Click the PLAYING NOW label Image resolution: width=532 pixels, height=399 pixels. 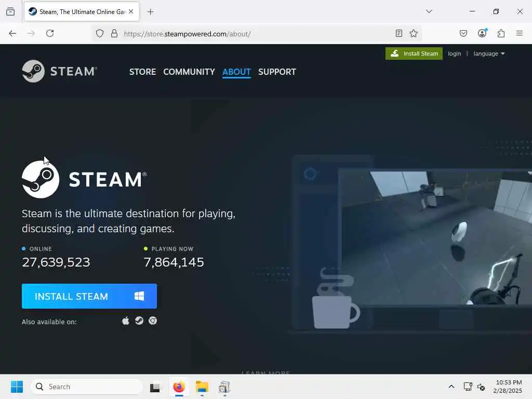coord(172,249)
